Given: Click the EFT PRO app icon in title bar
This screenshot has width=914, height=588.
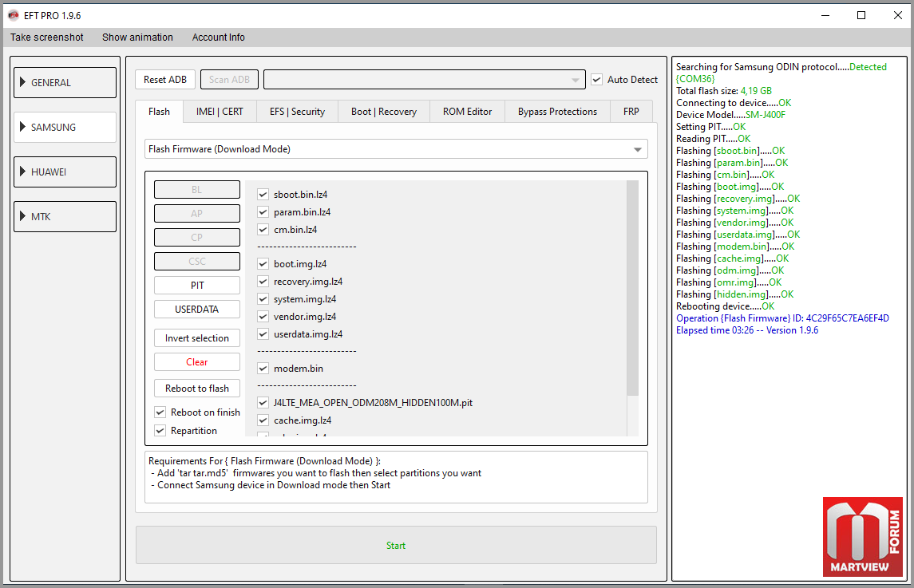Looking at the screenshot, I should click(13, 15).
